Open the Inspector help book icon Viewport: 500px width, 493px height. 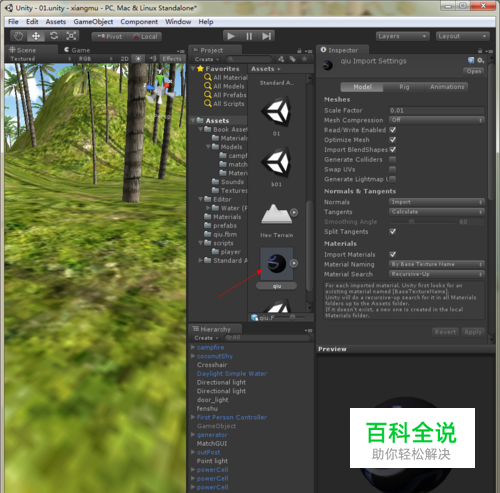pos(471,60)
